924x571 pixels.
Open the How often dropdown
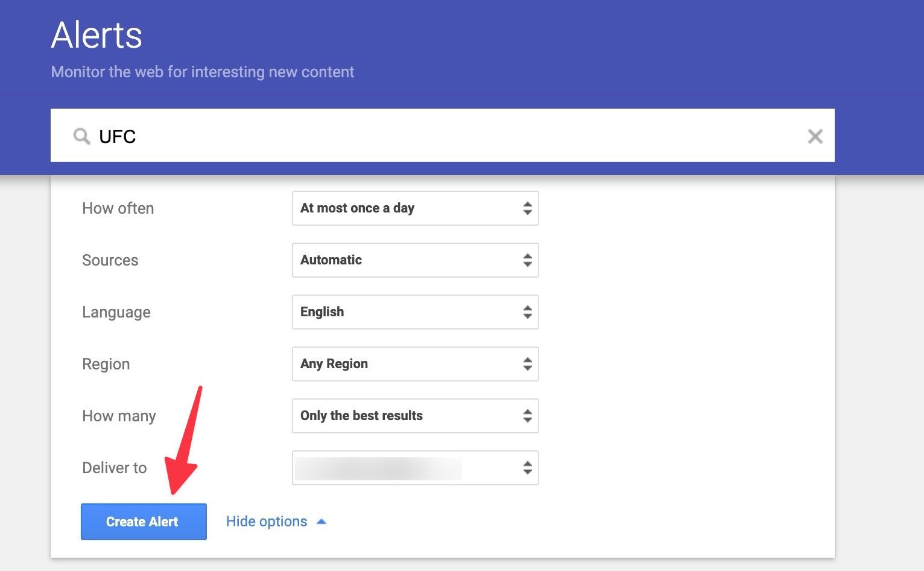click(416, 208)
